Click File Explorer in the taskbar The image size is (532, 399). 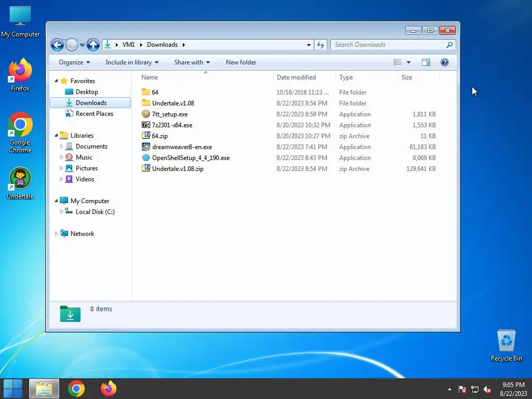coord(44,389)
